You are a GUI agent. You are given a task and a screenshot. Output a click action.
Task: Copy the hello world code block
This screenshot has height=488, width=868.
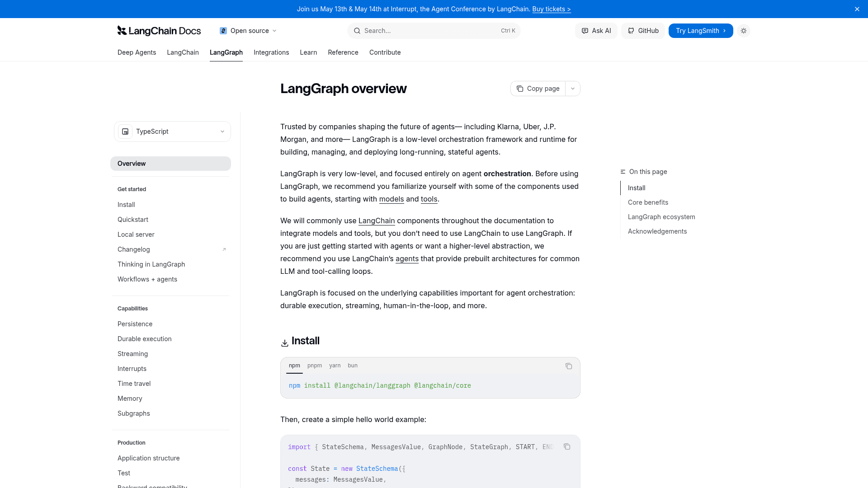567,446
